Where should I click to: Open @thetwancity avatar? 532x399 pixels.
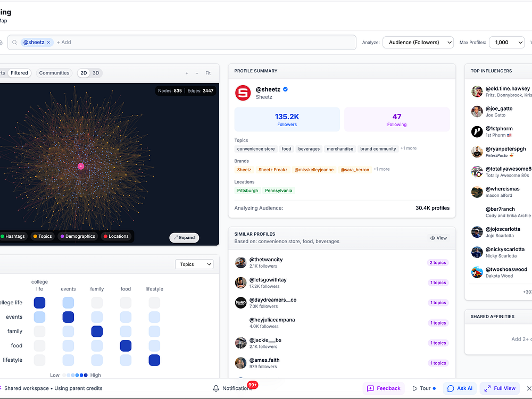click(x=240, y=263)
